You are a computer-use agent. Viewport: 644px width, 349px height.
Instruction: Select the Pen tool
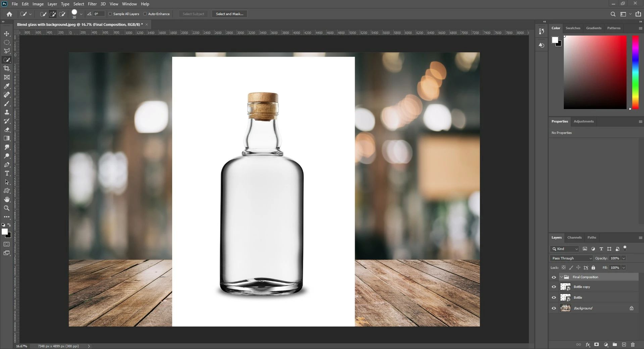(7, 164)
